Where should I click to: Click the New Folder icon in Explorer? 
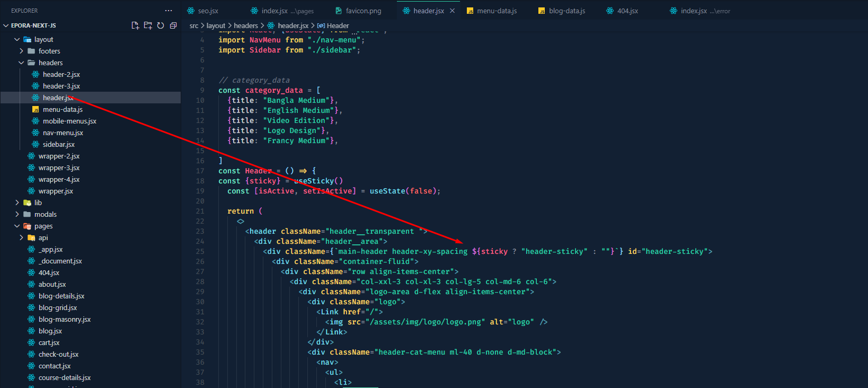[148, 25]
